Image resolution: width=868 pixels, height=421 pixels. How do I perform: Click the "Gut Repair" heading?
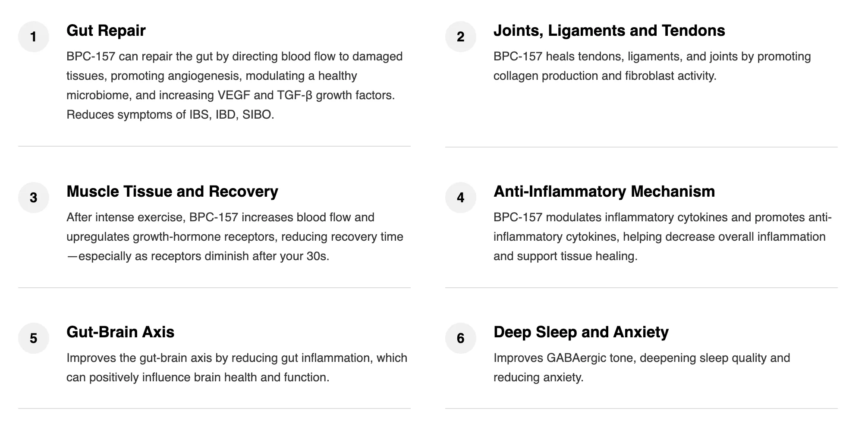click(106, 31)
